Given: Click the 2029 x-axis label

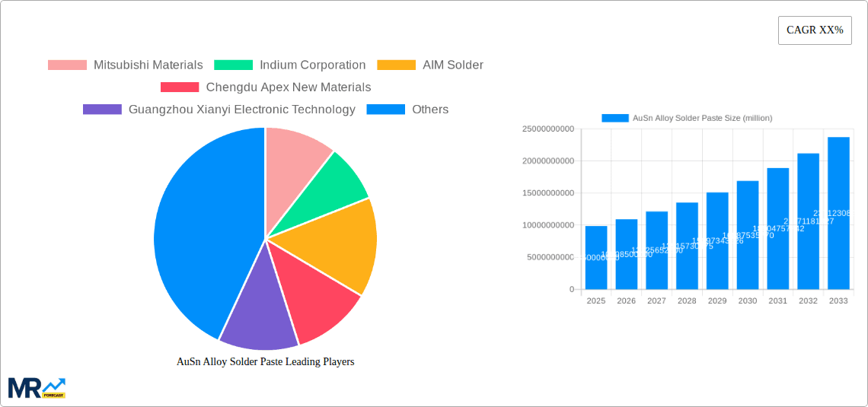Looking at the screenshot, I should point(717,300).
